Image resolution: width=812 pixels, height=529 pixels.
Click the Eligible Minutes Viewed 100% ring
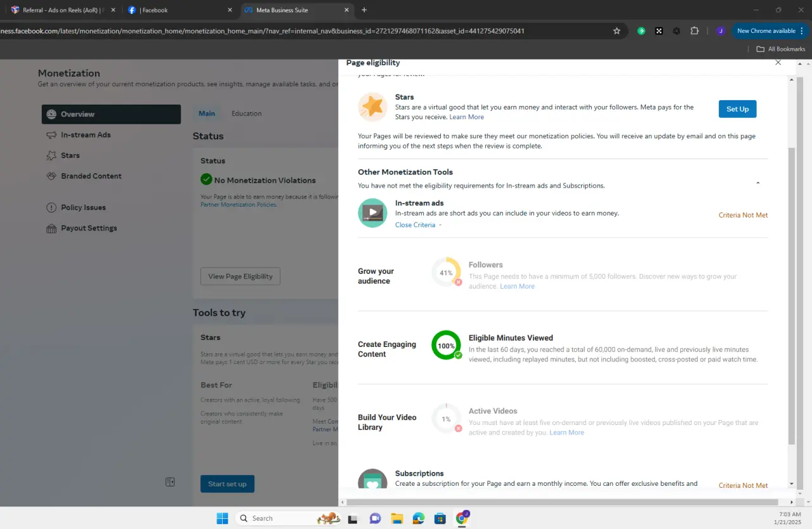click(446, 346)
